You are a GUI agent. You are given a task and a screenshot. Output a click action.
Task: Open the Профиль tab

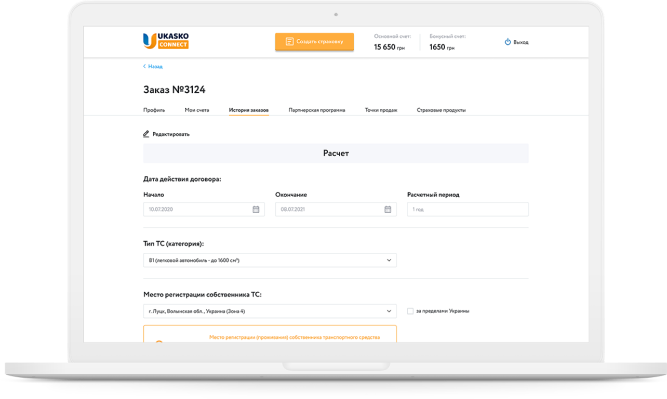(x=154, y=110)
